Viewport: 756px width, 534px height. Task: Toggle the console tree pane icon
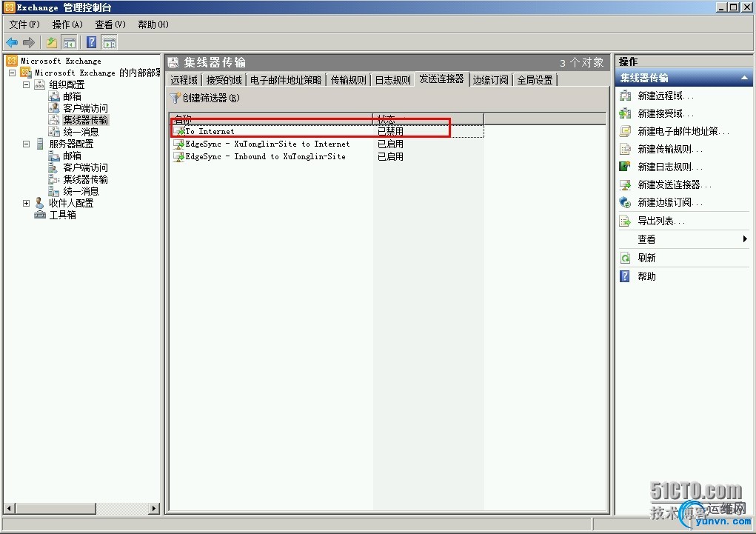[x=70, y=43]
